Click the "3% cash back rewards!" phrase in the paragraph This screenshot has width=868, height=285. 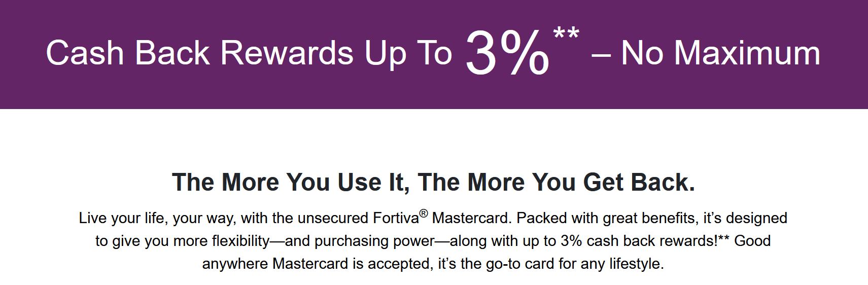click(x=639, y=241)
